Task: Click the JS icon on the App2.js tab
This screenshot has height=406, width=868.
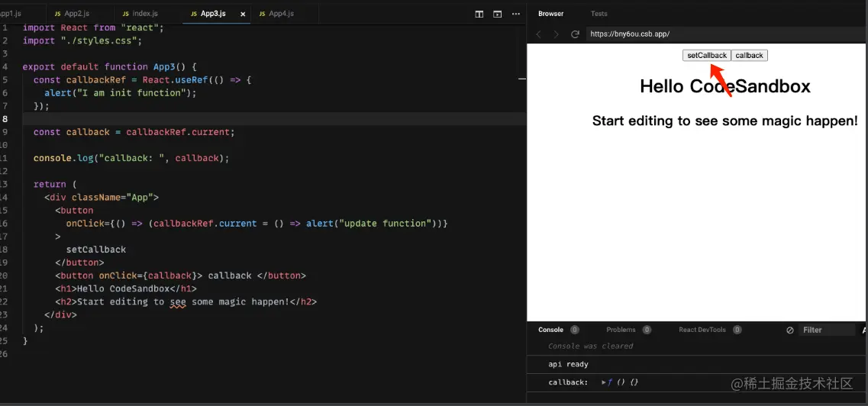Action: coord(57,14)
